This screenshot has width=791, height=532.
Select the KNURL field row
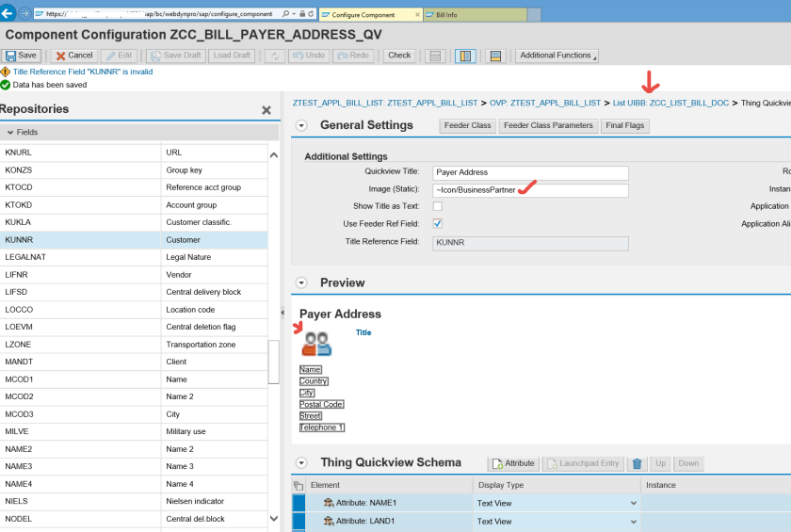tap(134, 153)
